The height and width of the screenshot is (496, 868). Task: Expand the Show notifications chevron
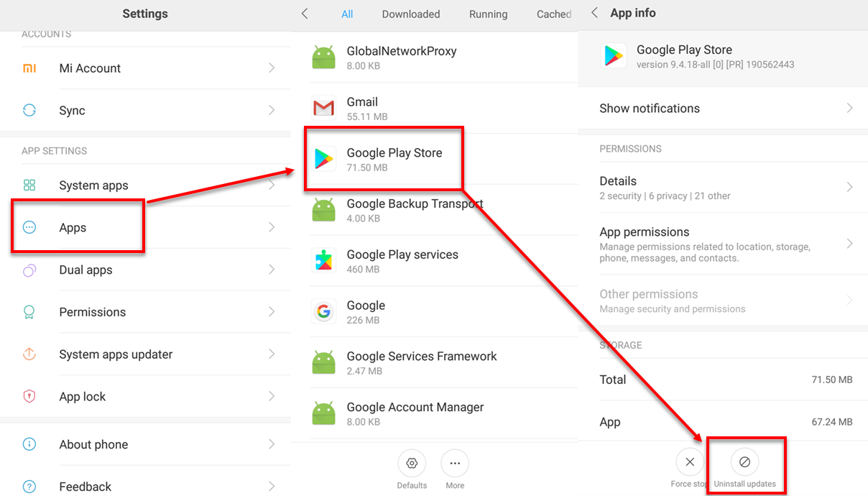click(849, 109)
